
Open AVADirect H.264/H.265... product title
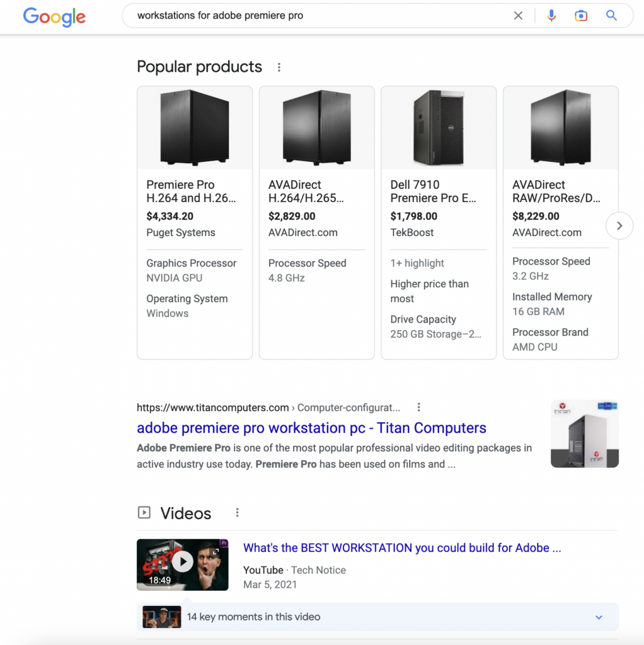coord(306,191)
